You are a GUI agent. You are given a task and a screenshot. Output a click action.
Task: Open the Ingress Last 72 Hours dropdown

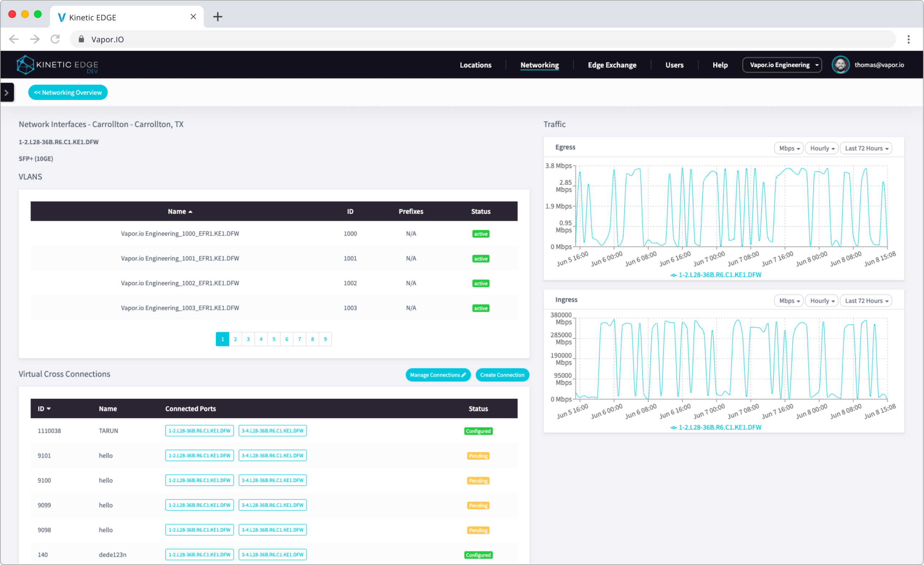pos(866,301)
